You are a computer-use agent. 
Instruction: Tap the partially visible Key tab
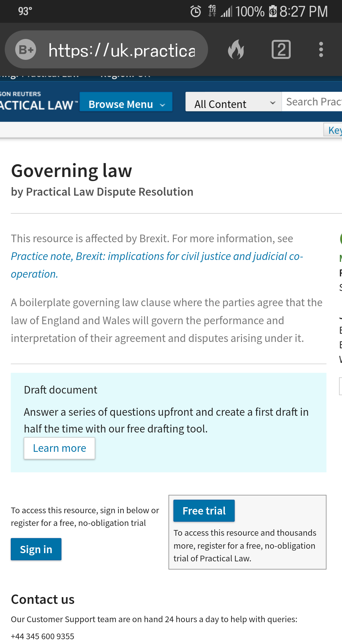[333, 130]
